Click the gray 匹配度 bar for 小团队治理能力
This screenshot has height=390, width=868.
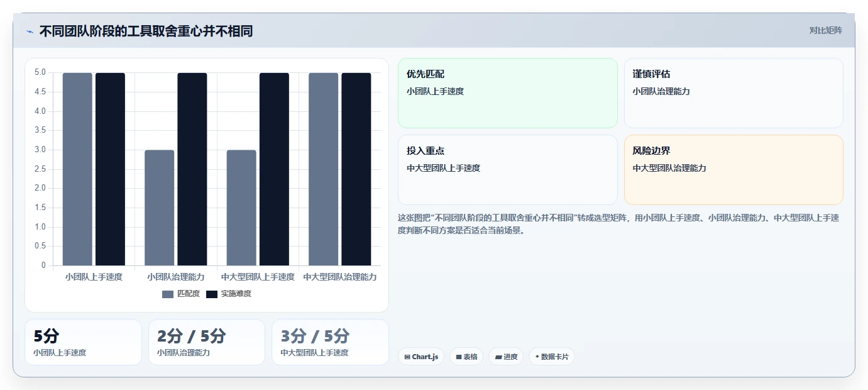click(x=160, y=208)
